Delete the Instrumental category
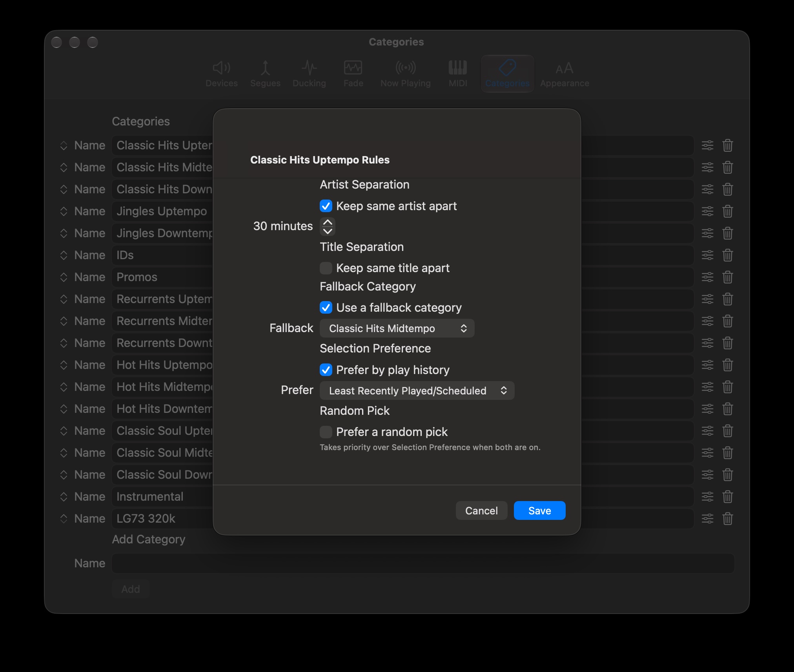The width and height of the screenshot is (794, 672). point(728,497)
